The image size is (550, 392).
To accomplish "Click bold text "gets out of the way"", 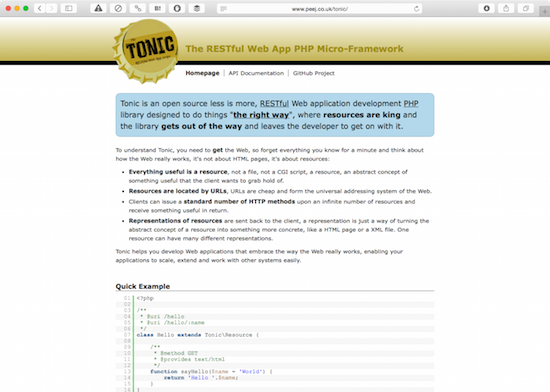I will [201, 126].
